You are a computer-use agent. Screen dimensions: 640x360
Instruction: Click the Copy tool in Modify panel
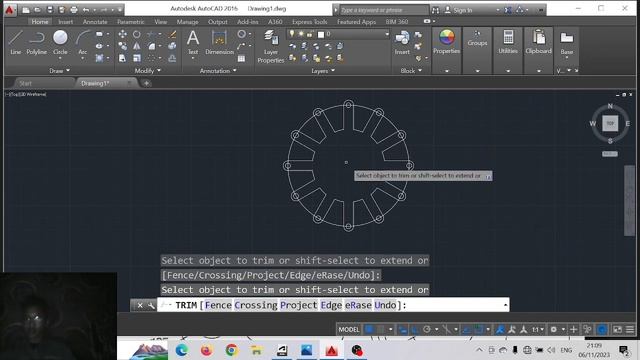122,46
